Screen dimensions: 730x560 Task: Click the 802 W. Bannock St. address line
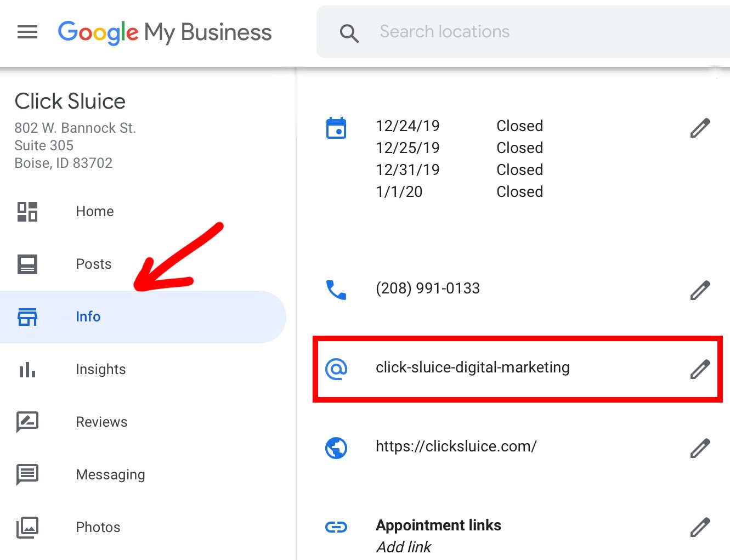(x=75, y=128)
